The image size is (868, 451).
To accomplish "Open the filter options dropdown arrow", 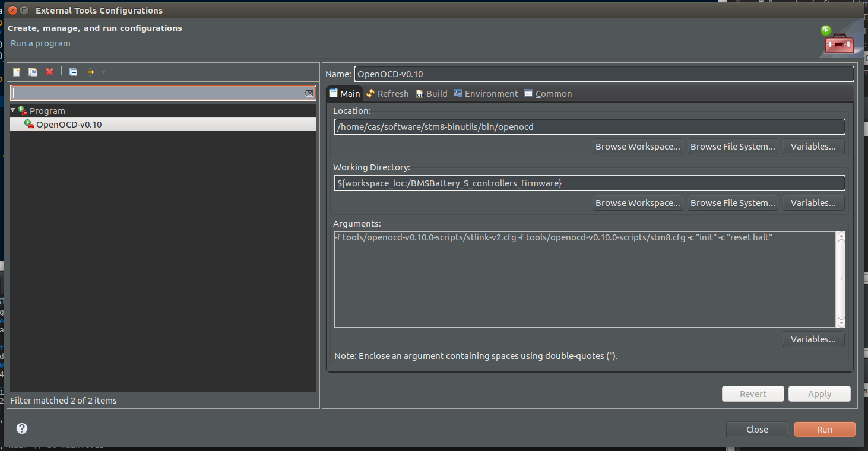I will [x=104, y=72].
